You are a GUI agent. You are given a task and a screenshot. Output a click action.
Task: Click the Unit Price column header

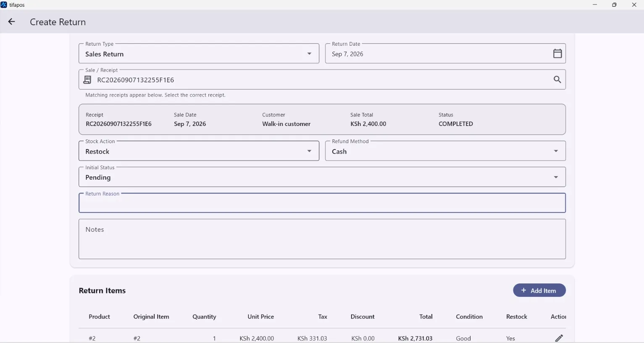coord(261,317)
